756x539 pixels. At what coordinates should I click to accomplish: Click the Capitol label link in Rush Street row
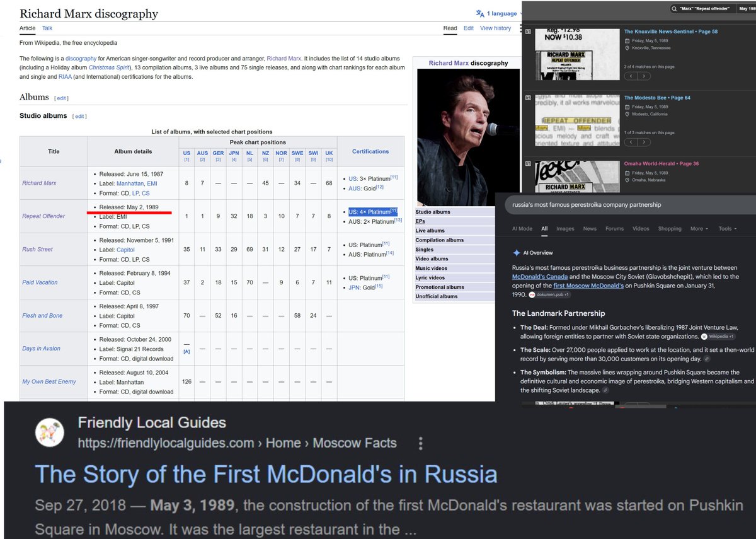pos(126,250)
